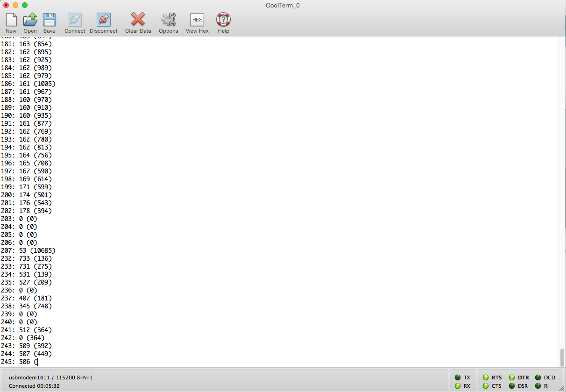The width and height of the screenshot is (566, 392).
Task: Click the CTS status indicator
Action: [486, 386]
